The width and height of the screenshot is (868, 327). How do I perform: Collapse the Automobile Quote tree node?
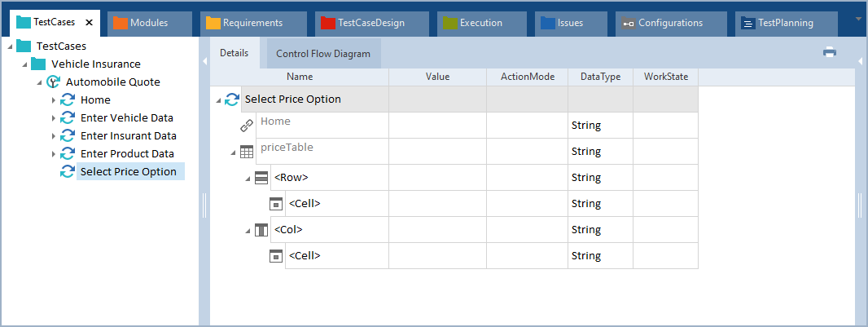tap(38, 82)
